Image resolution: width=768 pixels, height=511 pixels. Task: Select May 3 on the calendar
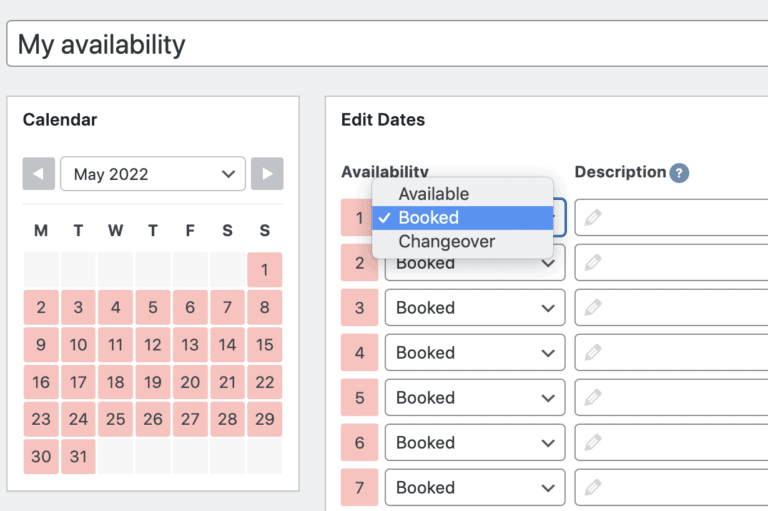coord(78,307)
